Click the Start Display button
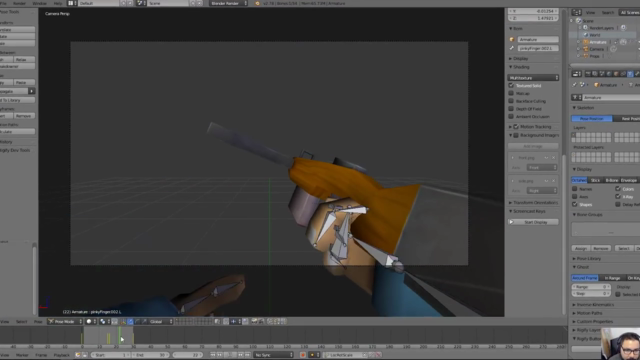The image size is (640, 360). (533, 222)
